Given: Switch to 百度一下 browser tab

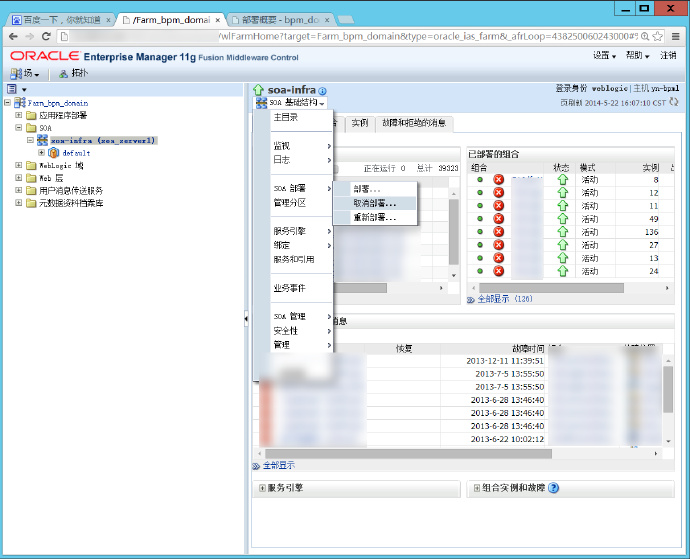Looking at the screenshot, I should pos(61,20).
